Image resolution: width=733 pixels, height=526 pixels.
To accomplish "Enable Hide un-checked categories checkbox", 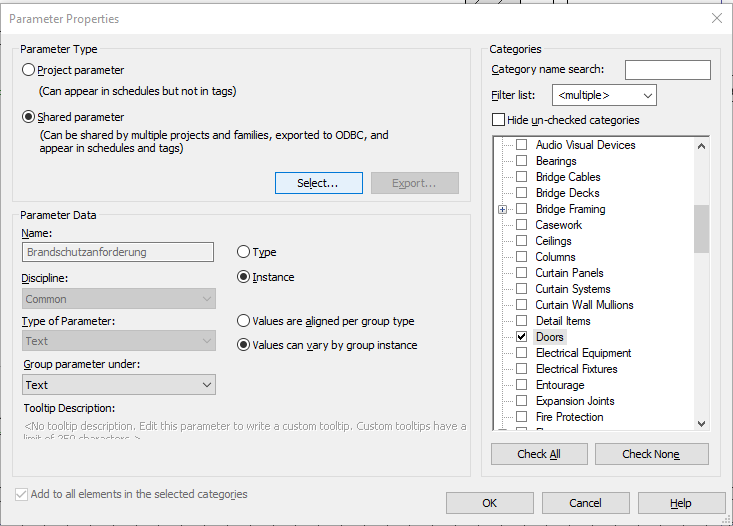I will point(499,120).
